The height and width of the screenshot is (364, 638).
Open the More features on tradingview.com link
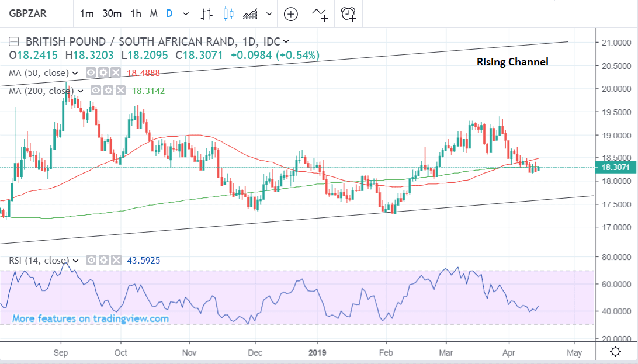point(91,318)
